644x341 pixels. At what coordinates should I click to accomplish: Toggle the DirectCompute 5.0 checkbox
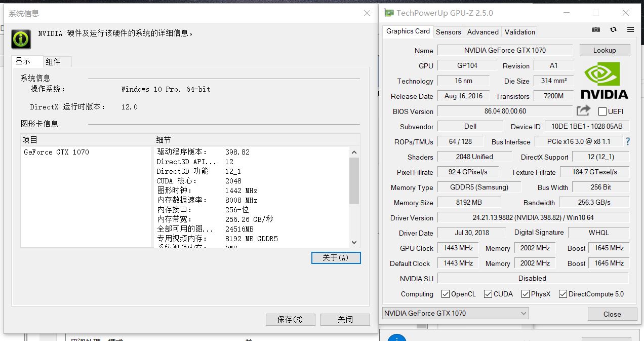pos(562,294)
